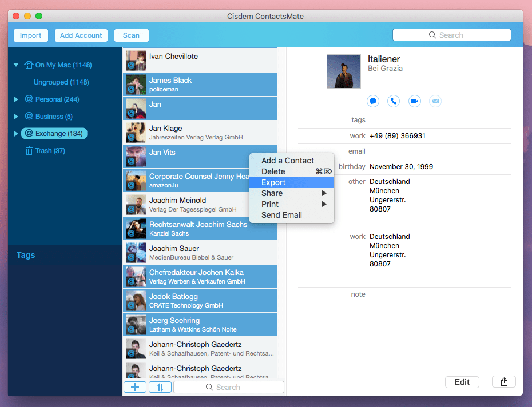Screen dimensions: 532x407
Task: Start a video call with the camera icon
Action: tap(415, 101)
